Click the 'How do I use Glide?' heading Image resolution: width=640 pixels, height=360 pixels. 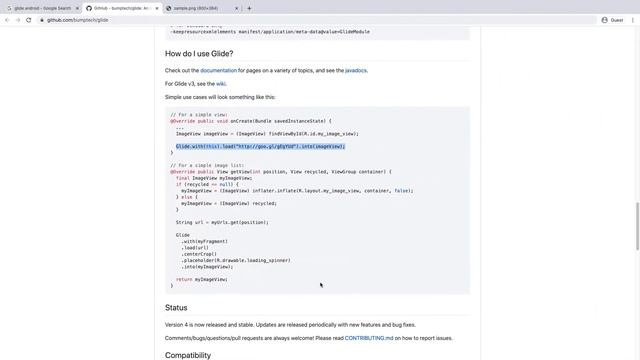point(199,53)
